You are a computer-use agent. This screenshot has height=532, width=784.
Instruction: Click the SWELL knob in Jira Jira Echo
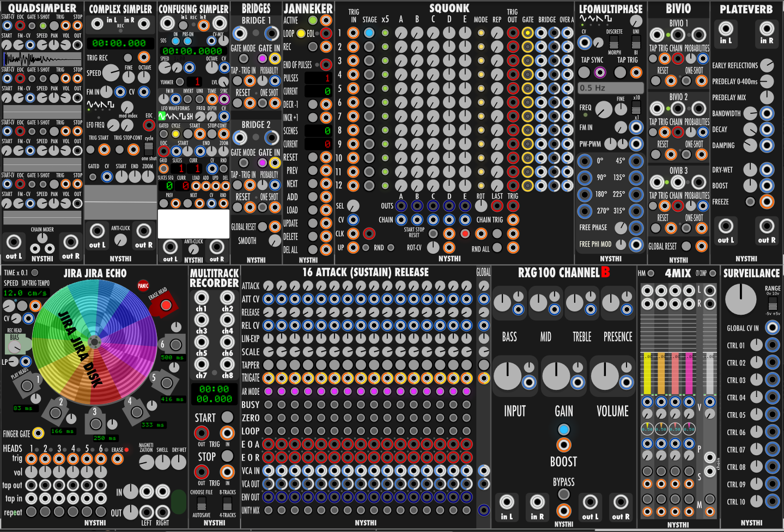pyautogui.click(x=163, y=462)
